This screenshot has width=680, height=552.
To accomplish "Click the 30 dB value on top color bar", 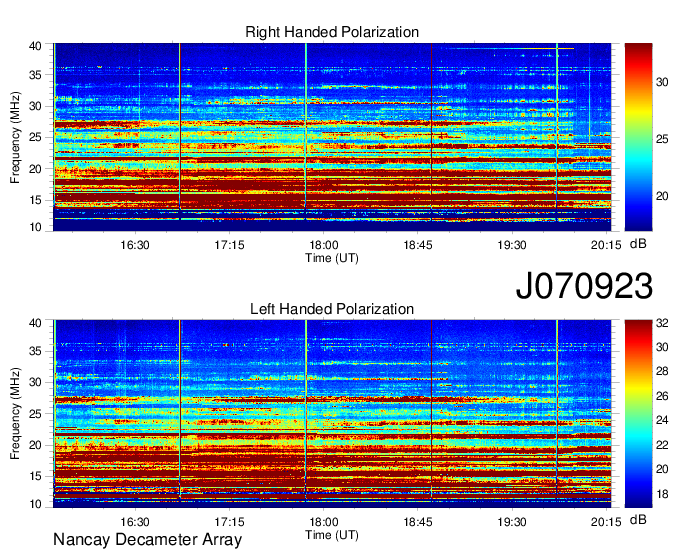I will (662, 82).
